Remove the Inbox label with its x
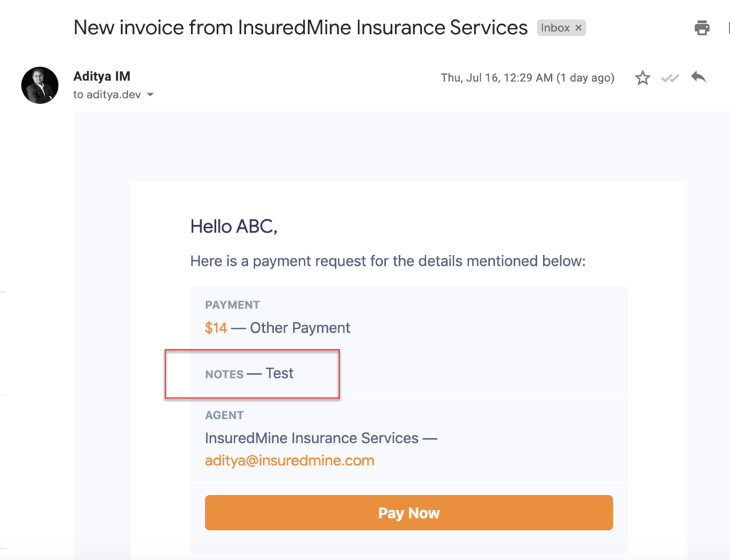The width and height of the screenshot is (730, 560). [x=579, y=28]
